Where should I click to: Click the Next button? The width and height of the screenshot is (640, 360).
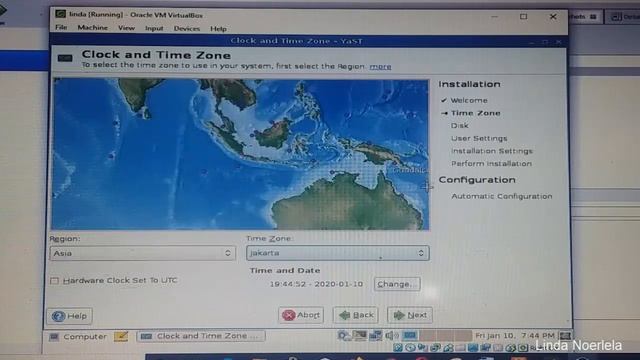pos(410,315)
